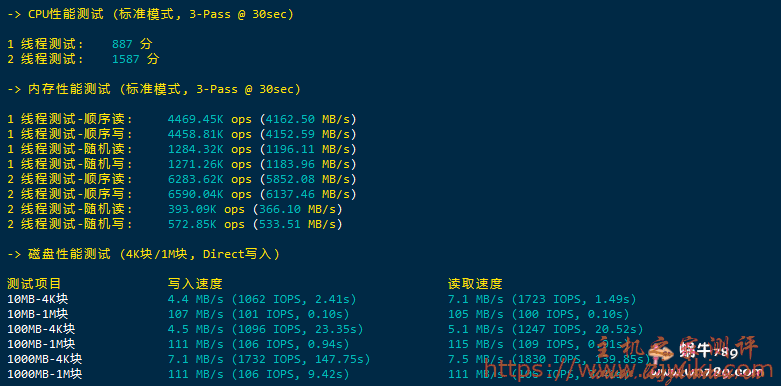
Task: Select the 10MB-4K块 test row label
Action: (38, 299)
